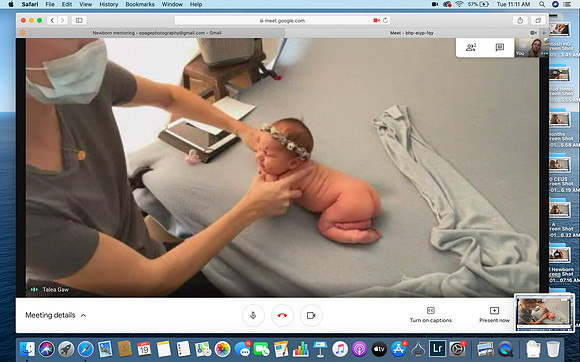Open Numbers in the Dock
The width and height of the screenshot is (580, 362).
point(301,349)
